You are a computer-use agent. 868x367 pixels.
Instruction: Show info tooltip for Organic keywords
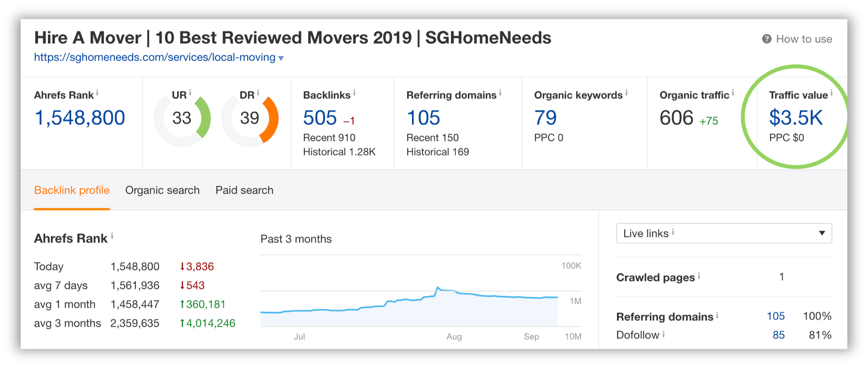click(626, 93)
